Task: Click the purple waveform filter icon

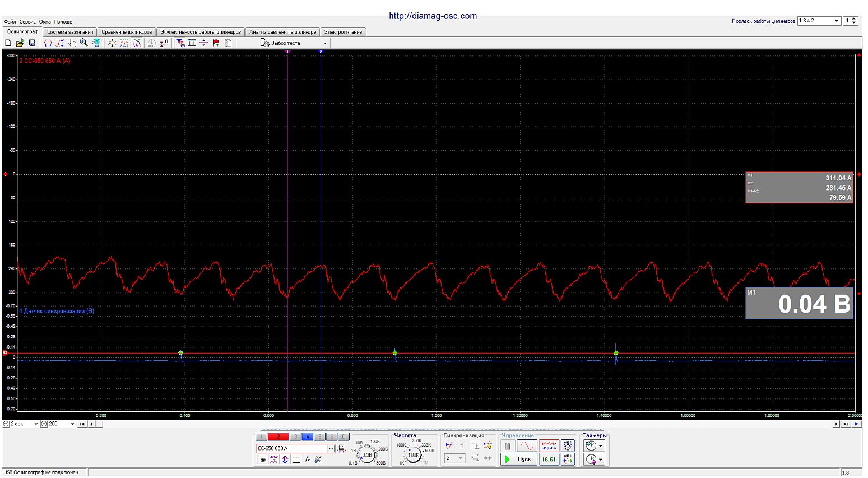Action: (x=273, y=460)
